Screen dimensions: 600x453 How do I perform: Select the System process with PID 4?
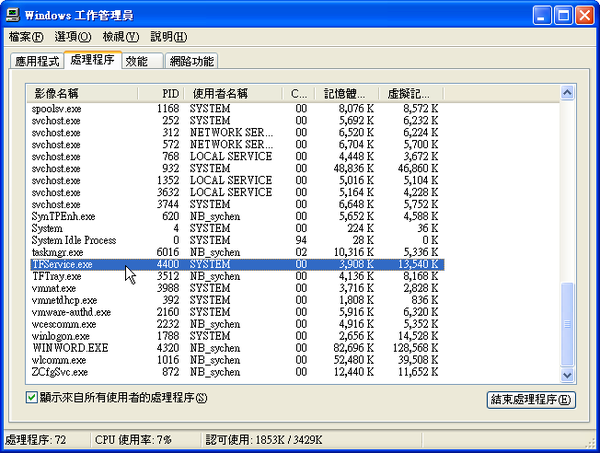pyautogui.click(x=237, y=228)
